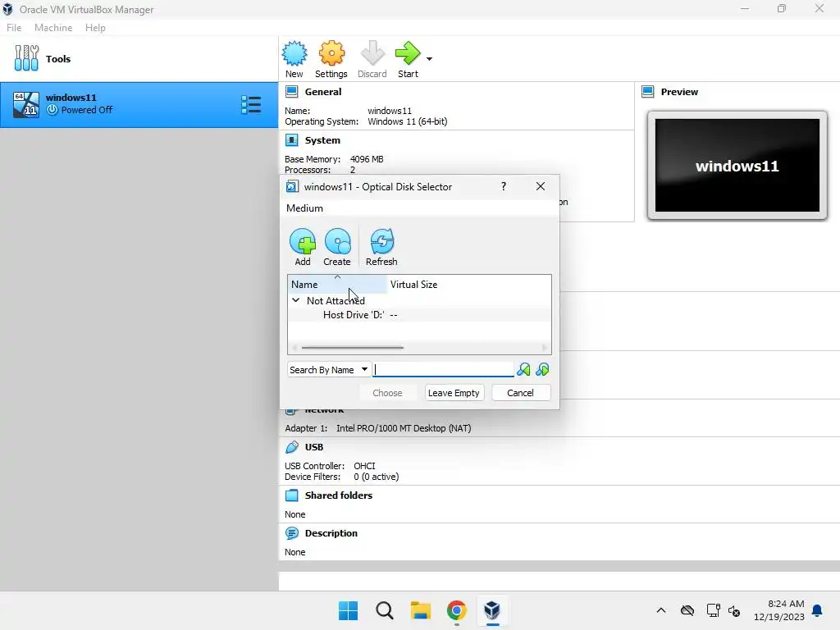Click the New virtual machine toolbar icon
The height and width of the screenshot is (630, 840).
click(294, 59)
